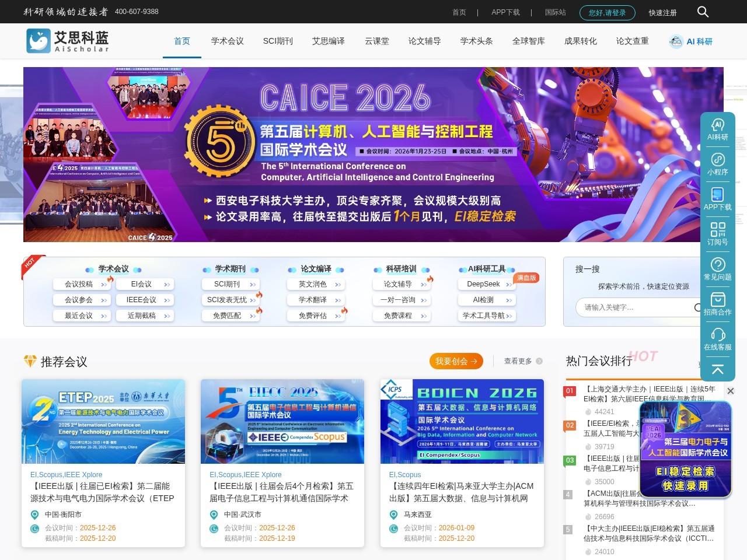This screenshot has height=560, width=747.
Task: Contact 在线客服 via headset icon
Action: coord(717,339)
